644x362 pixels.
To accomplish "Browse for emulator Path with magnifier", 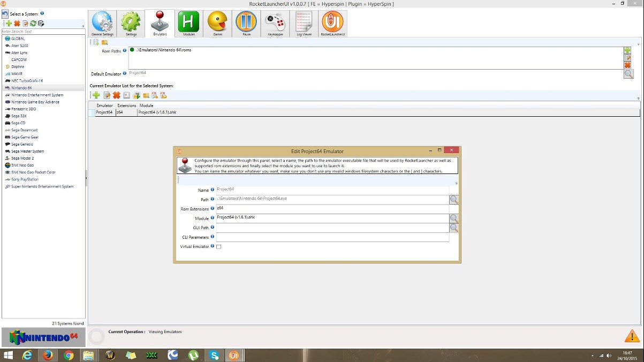I will coord(454,200).
